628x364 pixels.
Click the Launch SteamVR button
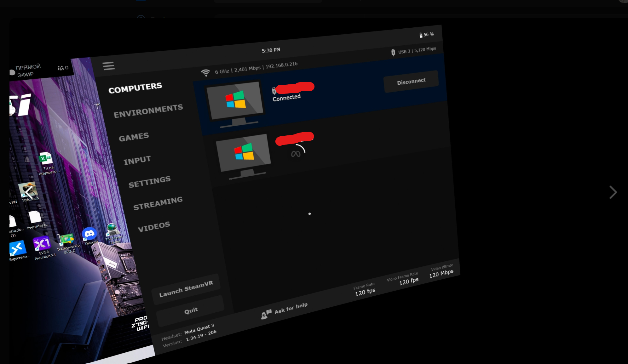(186, 289)
